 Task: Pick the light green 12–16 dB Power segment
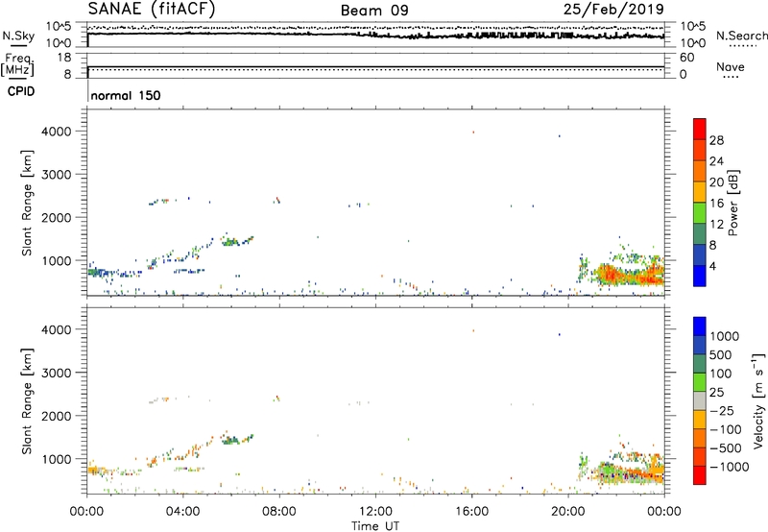point(700,212)
